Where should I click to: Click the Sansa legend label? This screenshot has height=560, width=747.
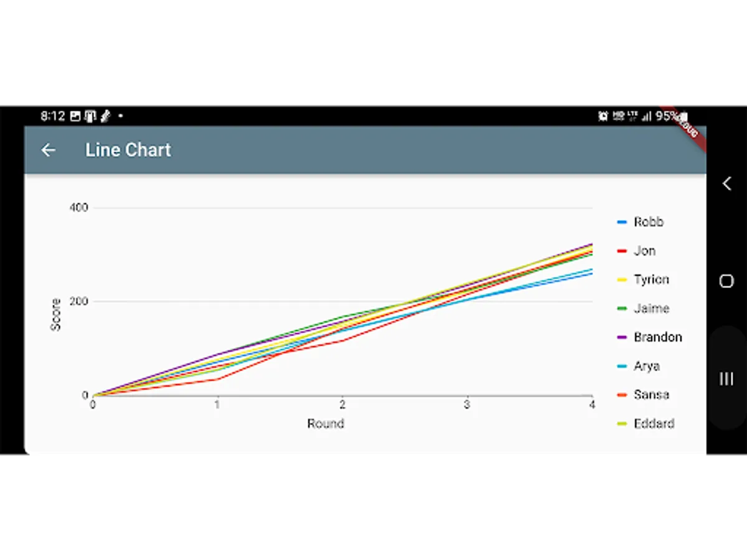651,395
